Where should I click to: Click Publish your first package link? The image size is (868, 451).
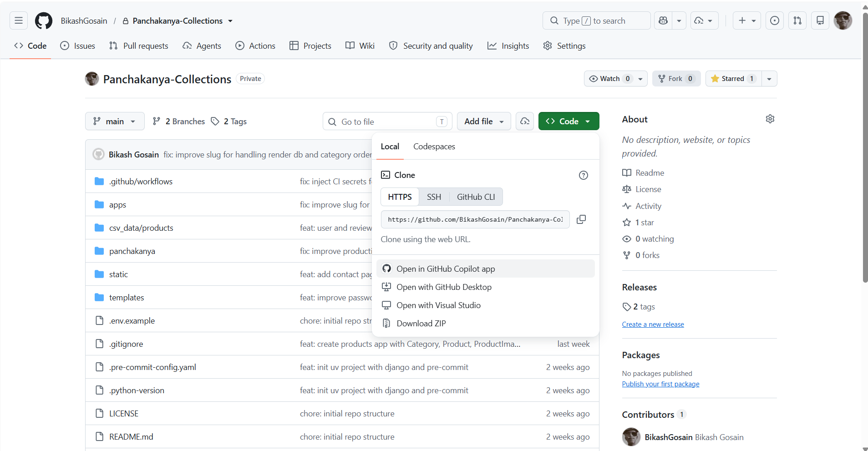(x=660, y=384)
